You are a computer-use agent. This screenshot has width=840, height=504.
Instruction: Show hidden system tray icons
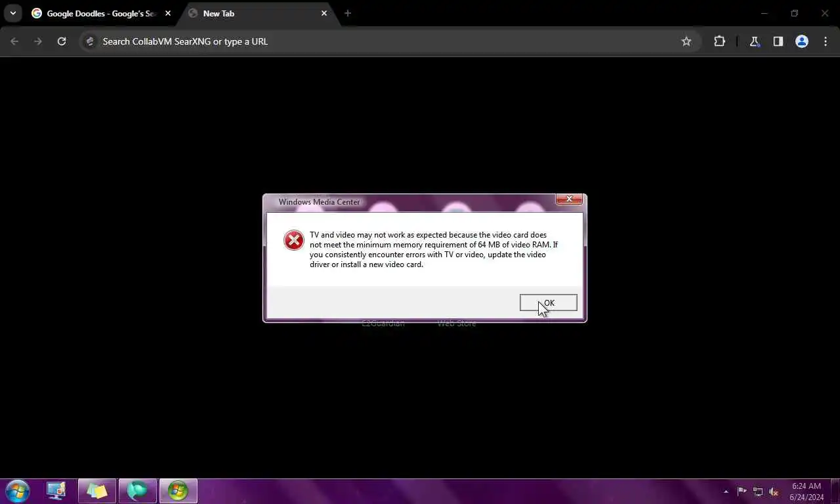point(726,492)
